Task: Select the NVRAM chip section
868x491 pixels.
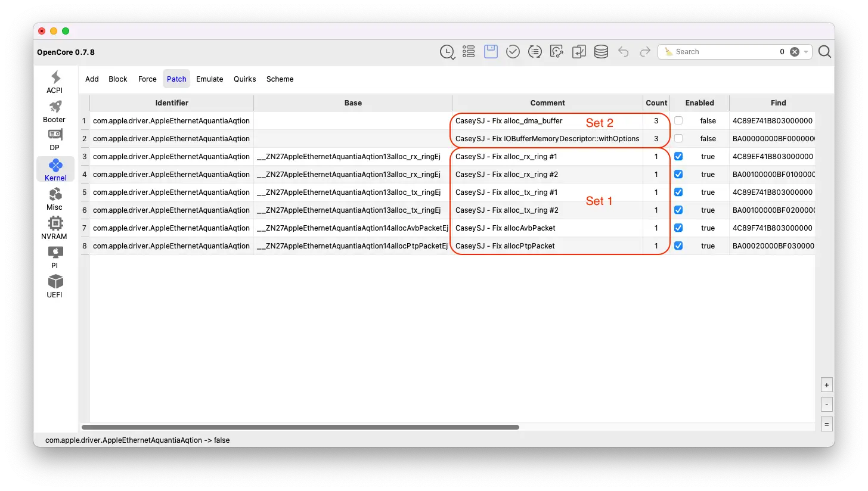Action: 55,228
